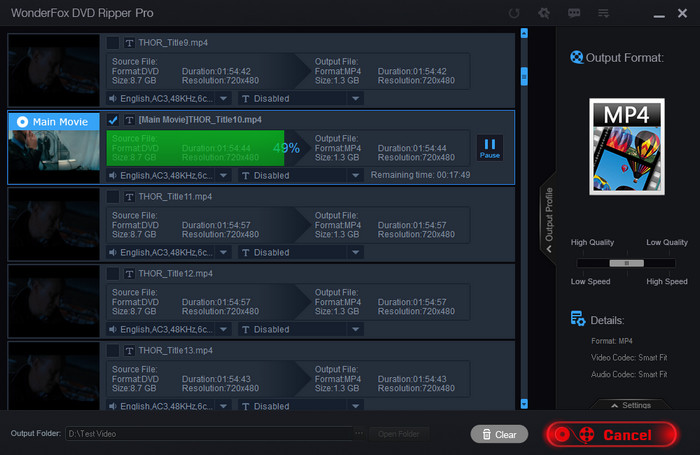Select the THOR_Title9 thumbnail
Screen dimensions: 700x455
click(54, 71)
